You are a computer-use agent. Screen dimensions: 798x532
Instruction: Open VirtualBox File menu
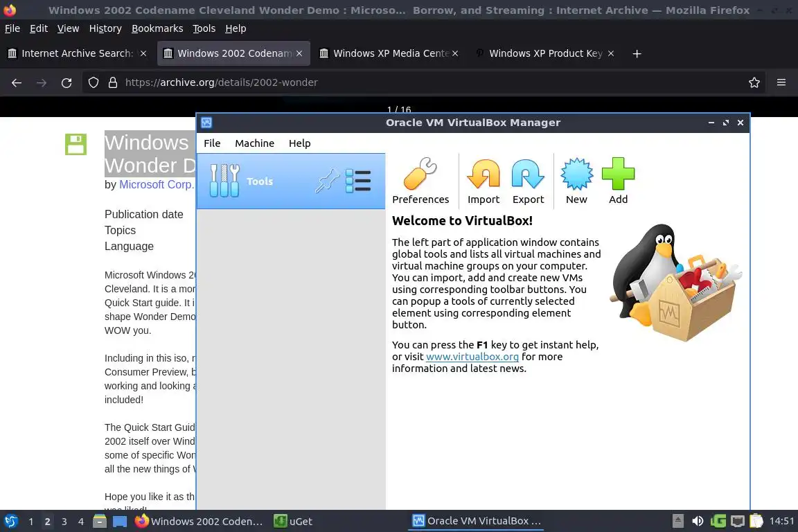(x=212, y=143)
